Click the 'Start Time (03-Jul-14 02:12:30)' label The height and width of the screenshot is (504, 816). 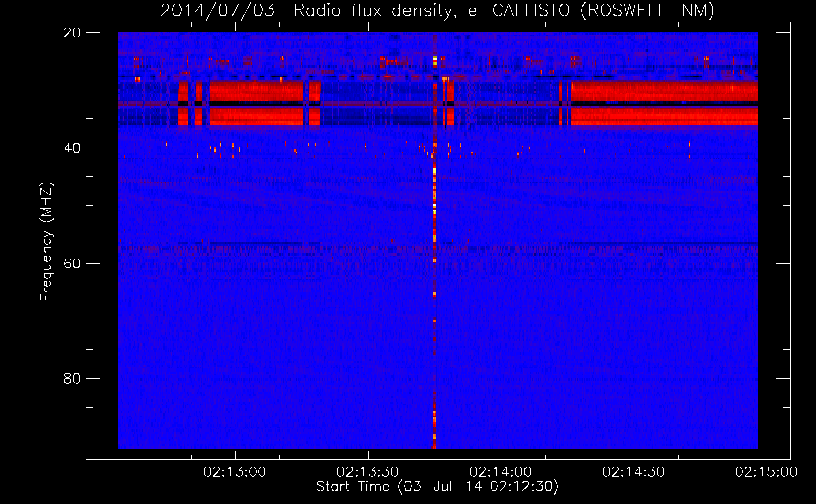tap(437, 487)
